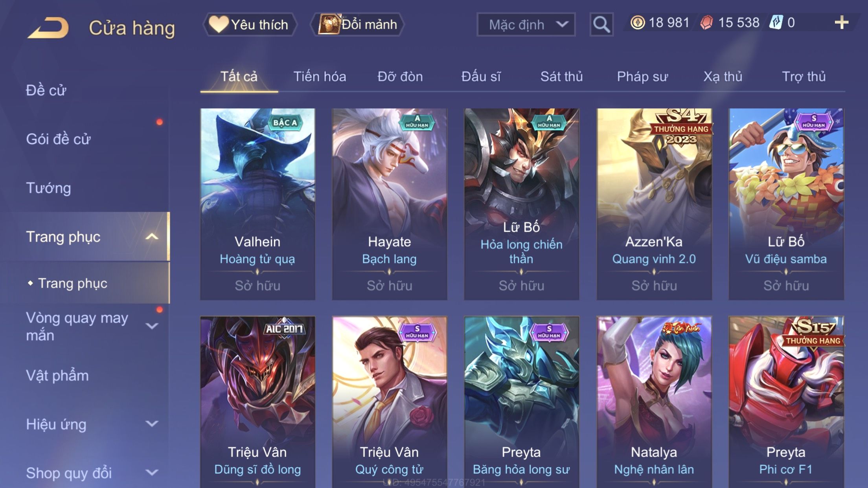Click the plus icon to add currency
Image resolution: width=868 pixels, height=488 pixels.
[841, 23]
